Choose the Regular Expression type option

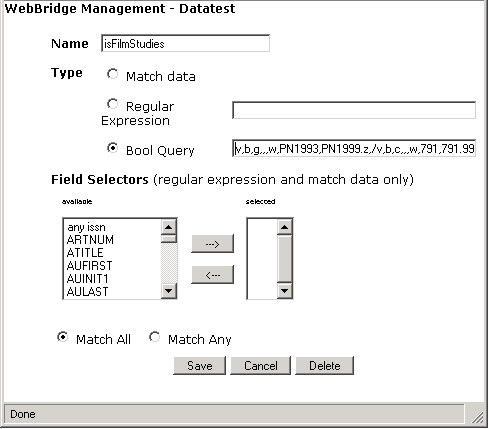click(x=113, y=104)
